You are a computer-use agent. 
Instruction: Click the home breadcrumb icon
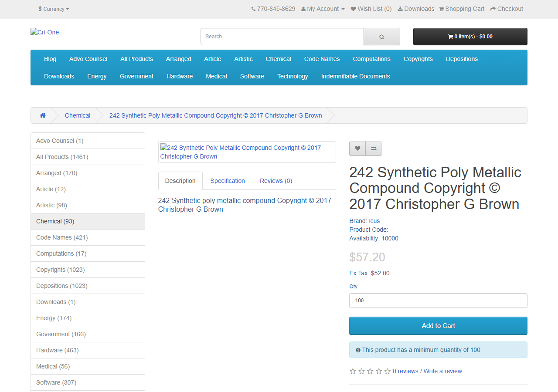click(x=43, y=115)
